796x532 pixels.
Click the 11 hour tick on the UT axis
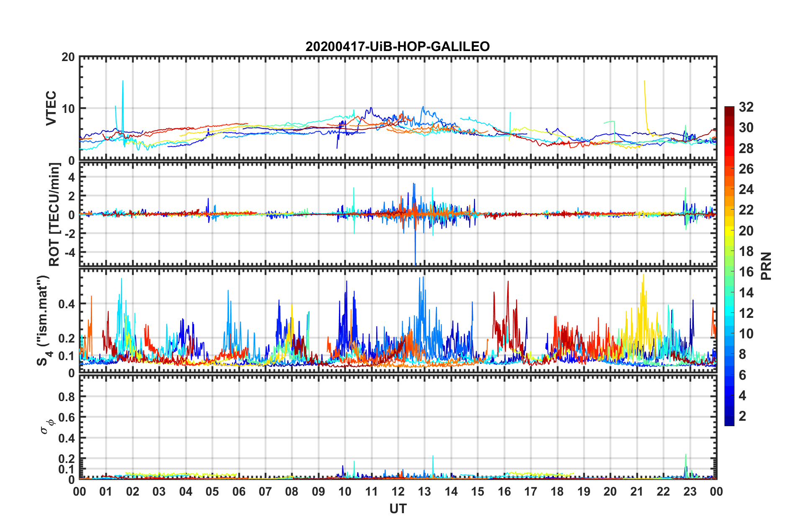[x=372, y=491]
